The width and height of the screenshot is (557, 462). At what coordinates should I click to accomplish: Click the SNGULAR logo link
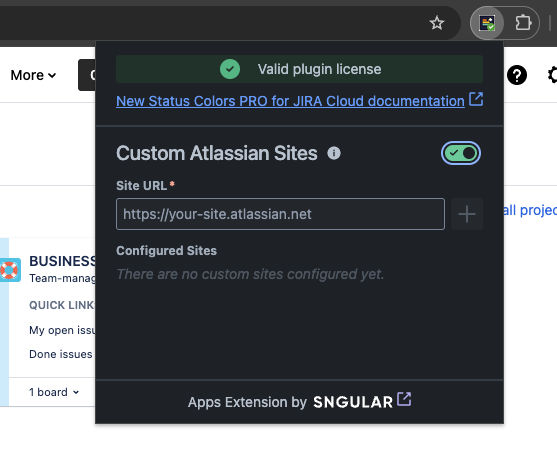(x=353, y=402)
